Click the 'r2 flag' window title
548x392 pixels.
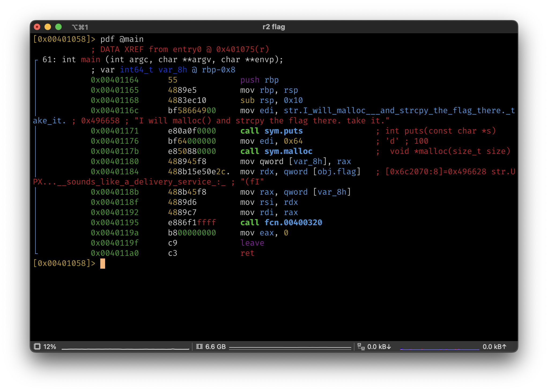(274, 27)
